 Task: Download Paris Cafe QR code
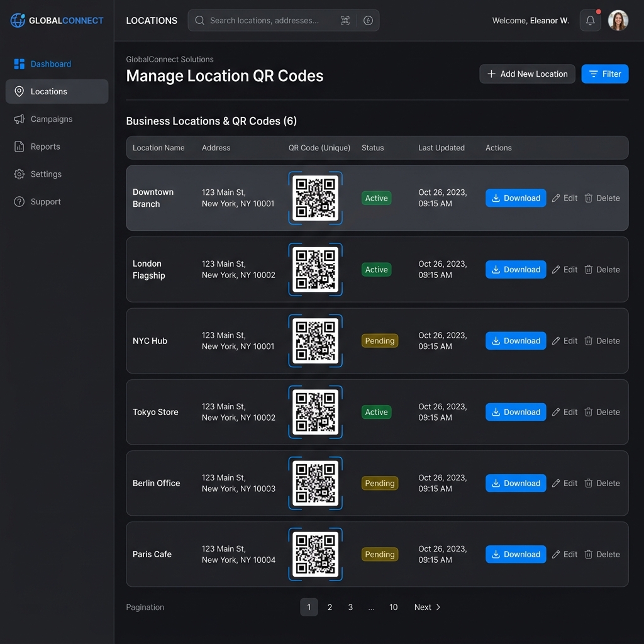[516, 555]
